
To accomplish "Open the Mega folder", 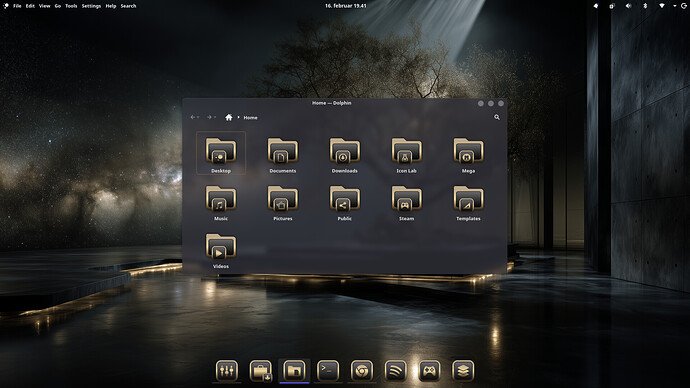I will [x=468, y=155].
